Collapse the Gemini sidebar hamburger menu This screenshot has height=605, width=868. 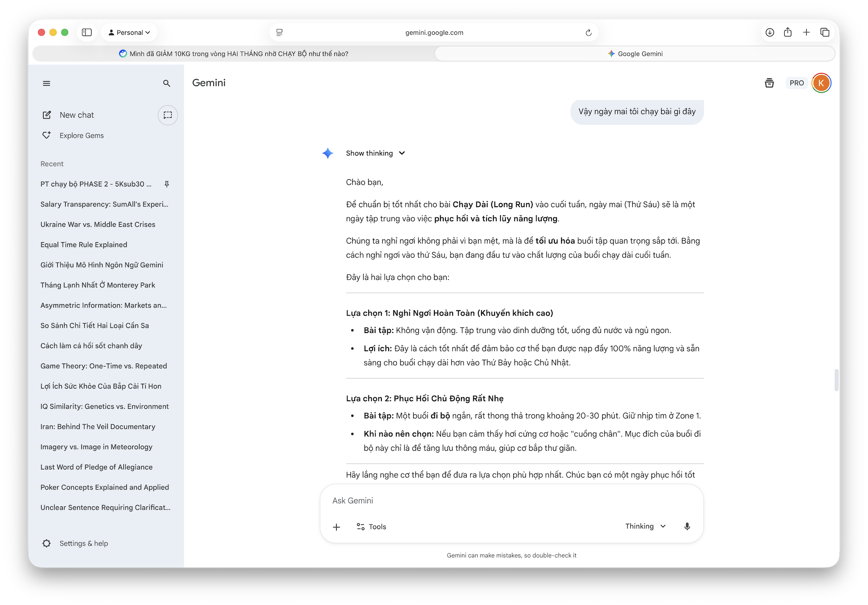point(47,83)
